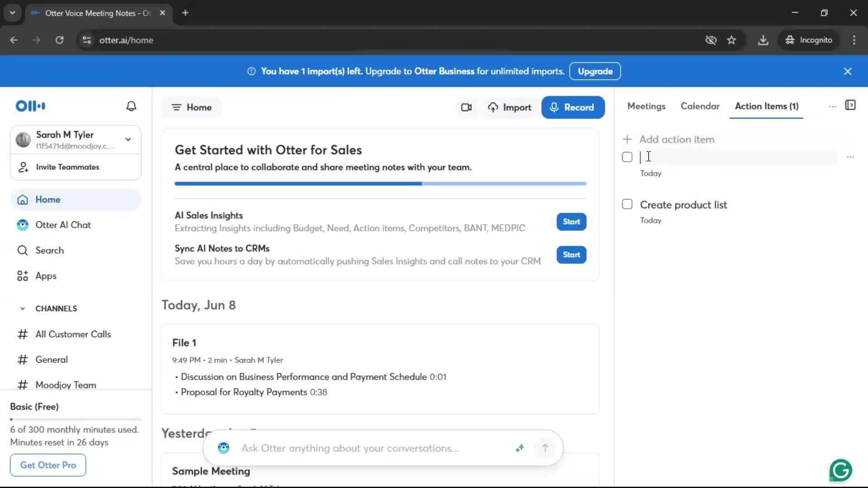
Task: Open the Grammarly widget
Action: coord(841,470)
